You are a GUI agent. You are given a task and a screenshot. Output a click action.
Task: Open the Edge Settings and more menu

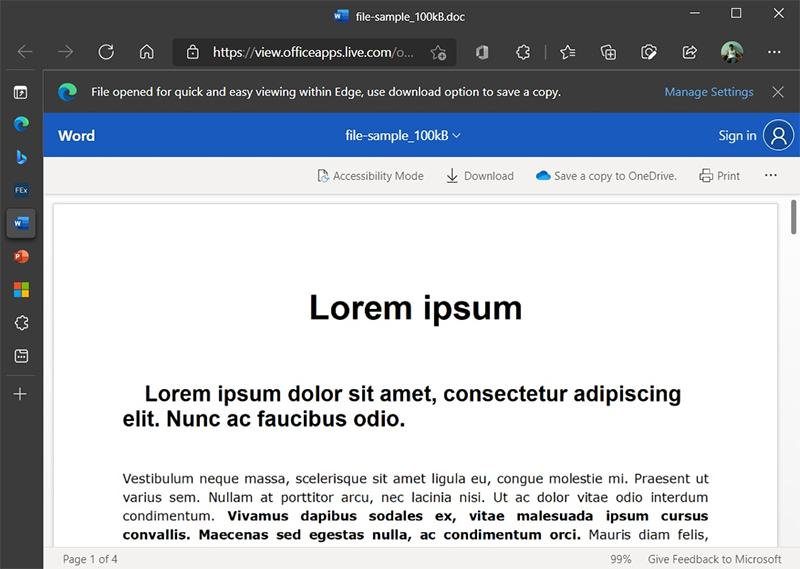click(x=773, y=52)
